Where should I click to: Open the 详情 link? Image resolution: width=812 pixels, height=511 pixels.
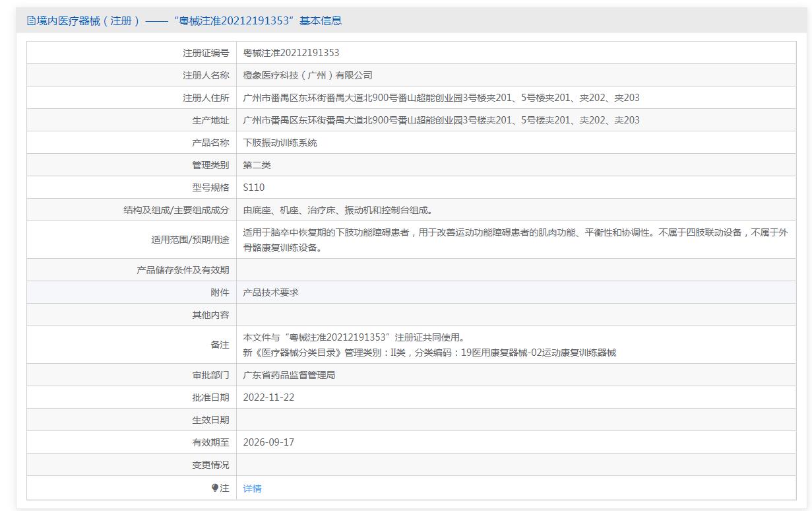click(x=252, y=489)
